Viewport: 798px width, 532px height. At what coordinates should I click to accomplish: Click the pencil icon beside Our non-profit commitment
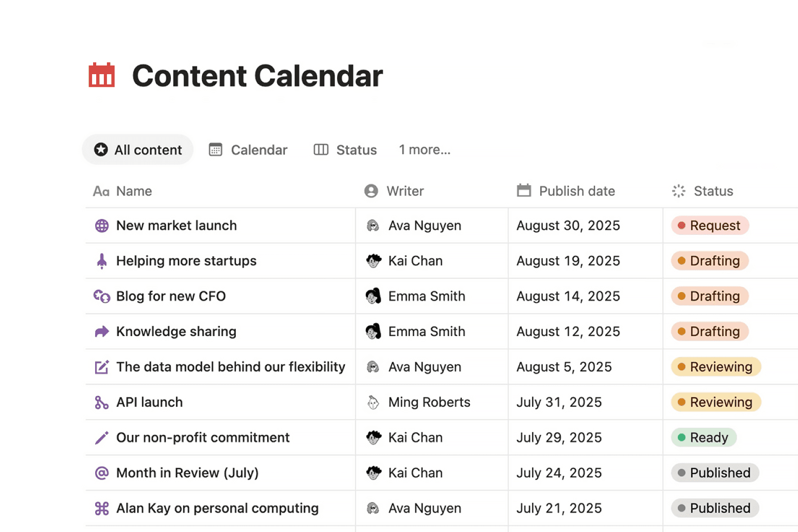coord(102,438)
